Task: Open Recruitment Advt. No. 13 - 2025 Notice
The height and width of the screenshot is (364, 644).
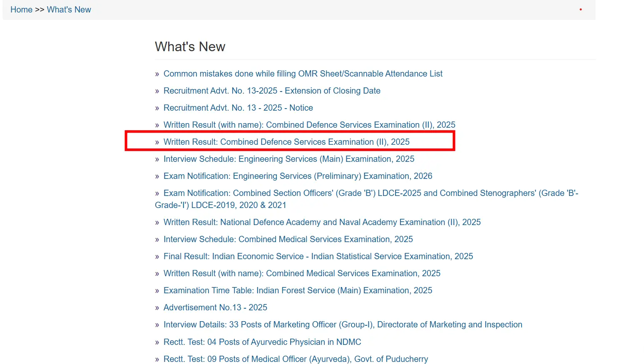Action: (238, 108)
